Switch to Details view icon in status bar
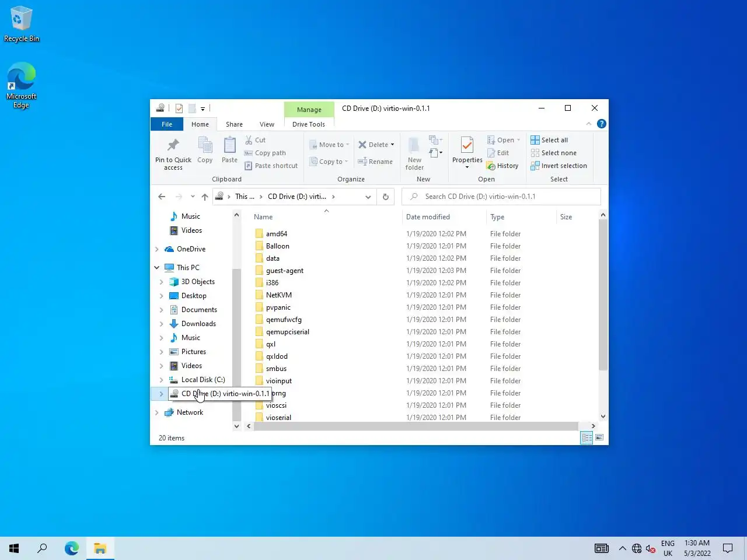The image size is (747, 560). pyautogui.click(x=587, y=437)
